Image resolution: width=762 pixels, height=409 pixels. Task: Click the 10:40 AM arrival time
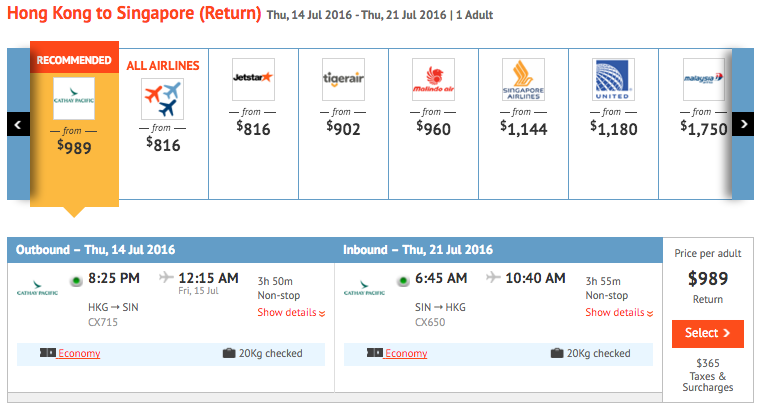[x=536, y=278]
